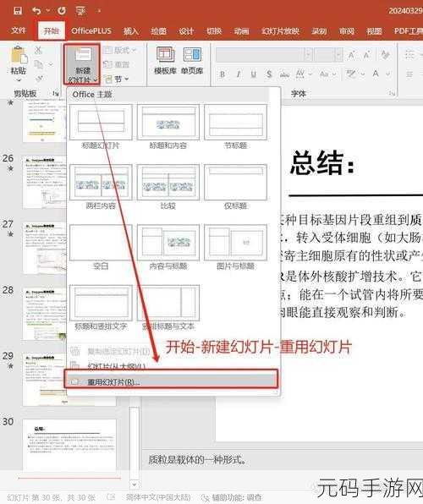Open the 单页库 single page library
Image resolution: width=423 pixels, height=504 pixels.
tap(192, 60)
